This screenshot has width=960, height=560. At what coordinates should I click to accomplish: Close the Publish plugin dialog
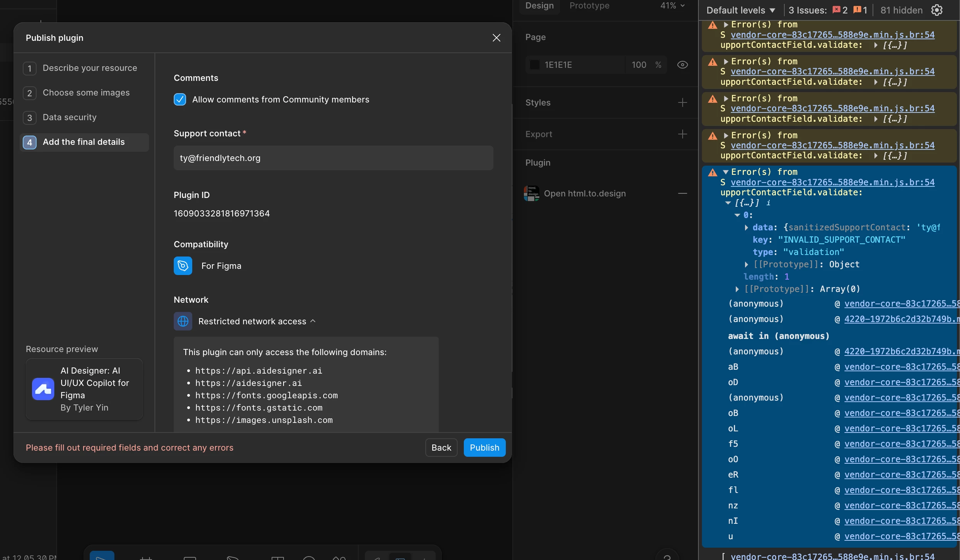pos(496,38)
